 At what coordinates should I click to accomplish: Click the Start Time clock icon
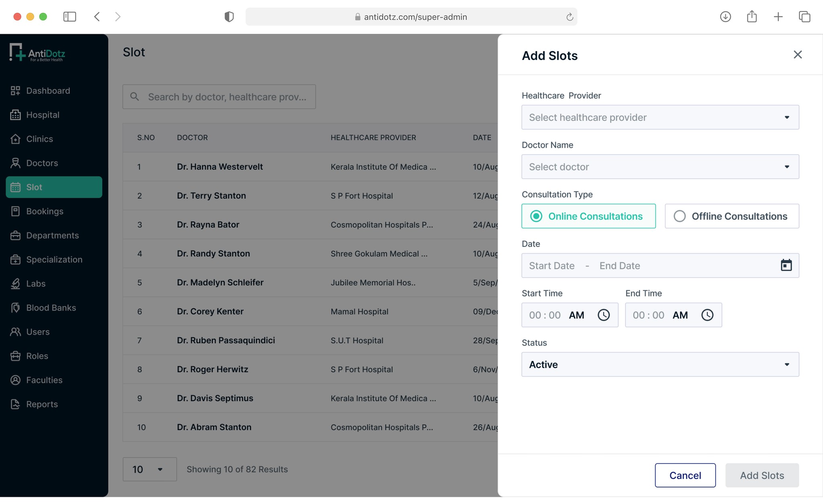(603, 315)
